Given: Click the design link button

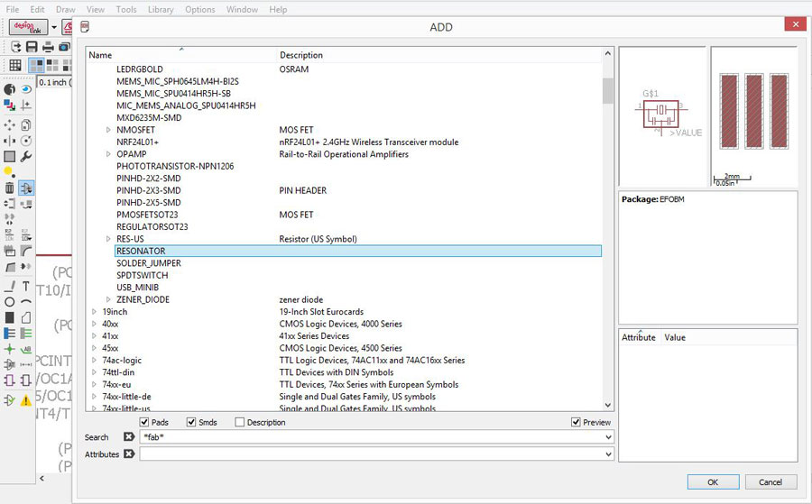Looking at the screenshot, I should (x=28, y=27).
